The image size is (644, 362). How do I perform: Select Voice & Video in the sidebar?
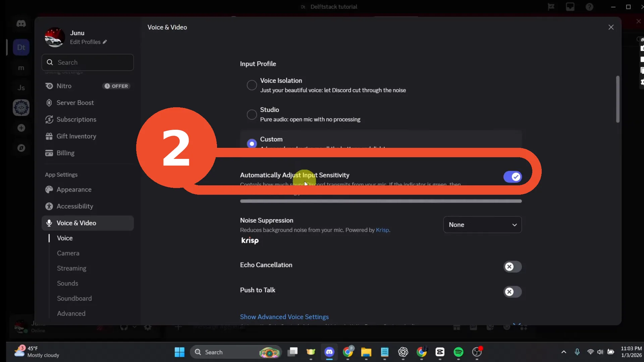click(88, 223)
